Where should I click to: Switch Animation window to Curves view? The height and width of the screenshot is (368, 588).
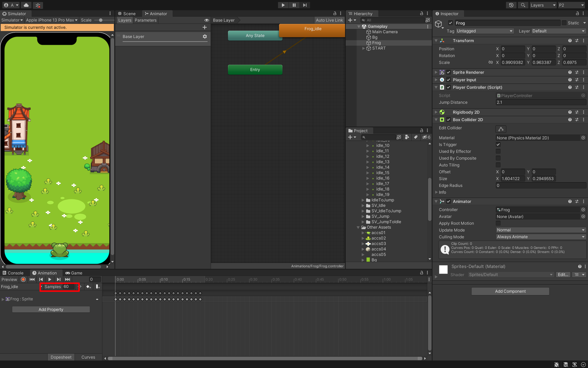(88, 357)
